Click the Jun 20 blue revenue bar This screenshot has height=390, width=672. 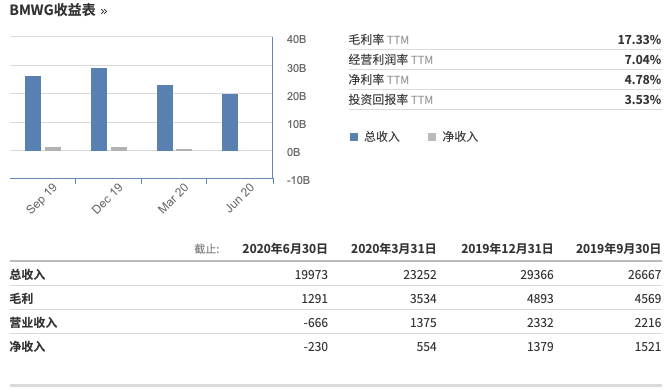[x=230, y=122]
